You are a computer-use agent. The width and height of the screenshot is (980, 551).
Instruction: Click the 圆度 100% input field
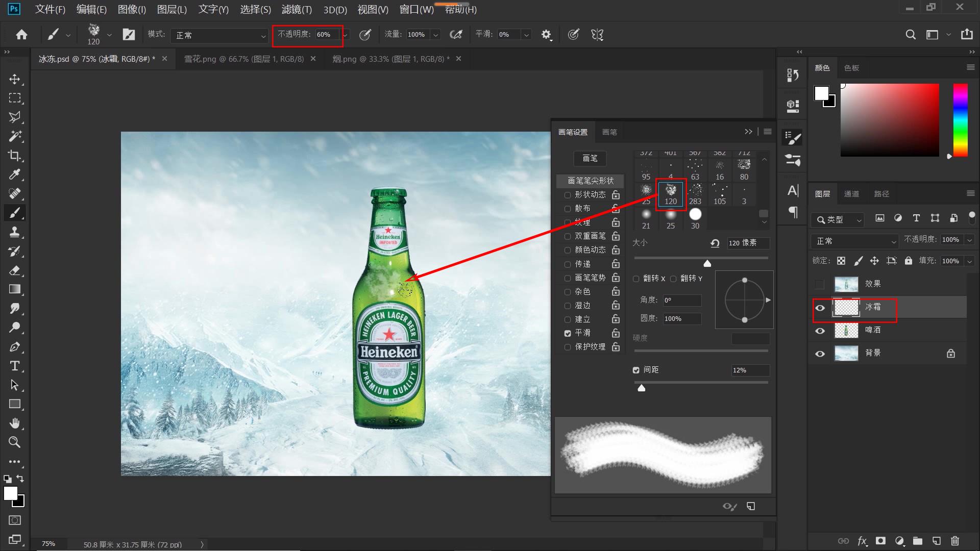click(x=682, y=319)
